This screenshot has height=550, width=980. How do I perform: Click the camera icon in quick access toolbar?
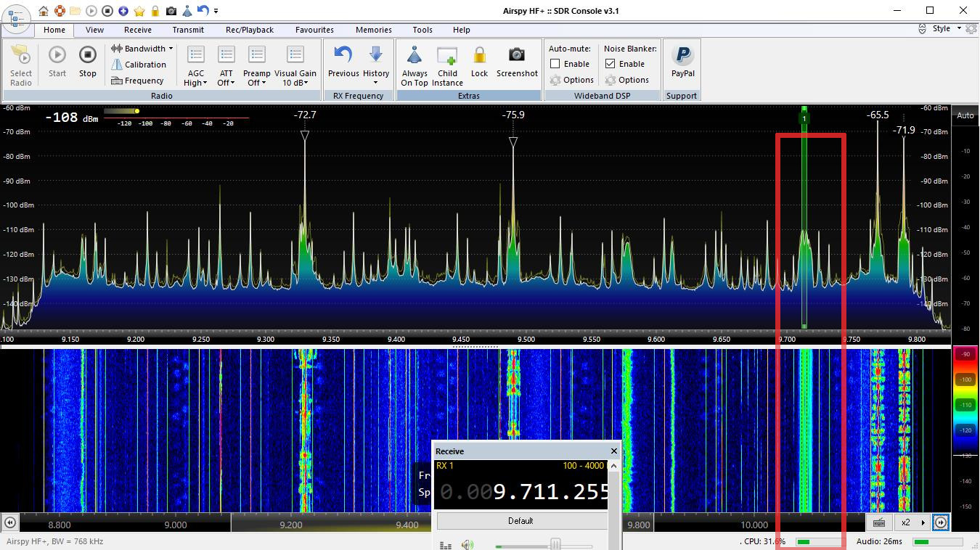pyautogui.click(x=171, y=11)
